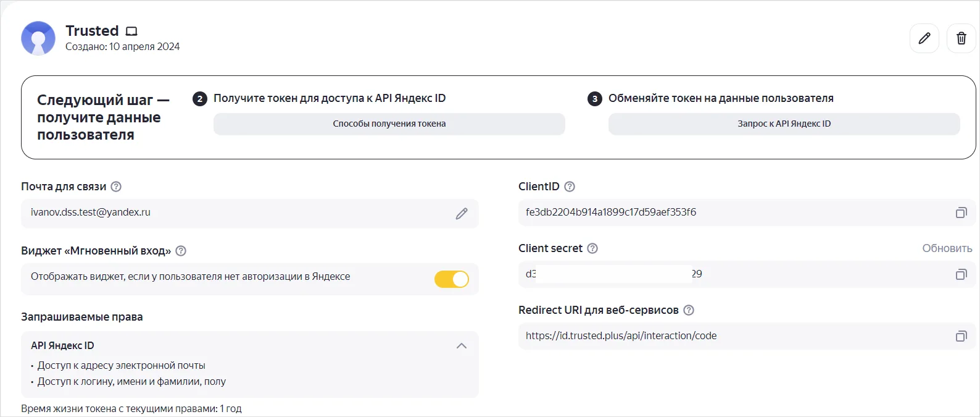Click the Способы получения токена button
Image resolution: width=980 pixels, height=417 pixels.
(389, 124)
